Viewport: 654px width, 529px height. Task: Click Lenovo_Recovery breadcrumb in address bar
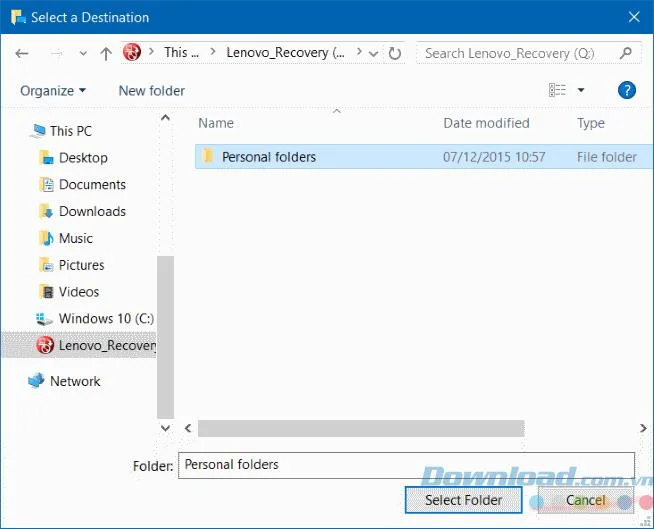(286, 53)
